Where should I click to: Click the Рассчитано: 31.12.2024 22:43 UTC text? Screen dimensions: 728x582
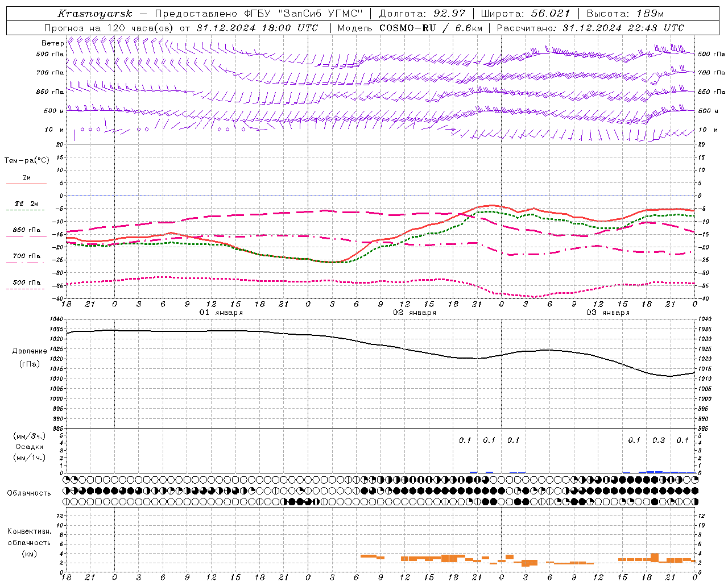click(x=590, y=28)
